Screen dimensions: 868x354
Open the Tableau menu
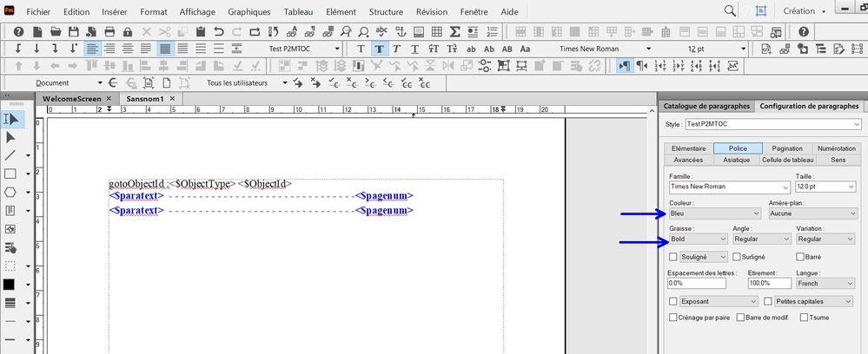tap(298, 11)
